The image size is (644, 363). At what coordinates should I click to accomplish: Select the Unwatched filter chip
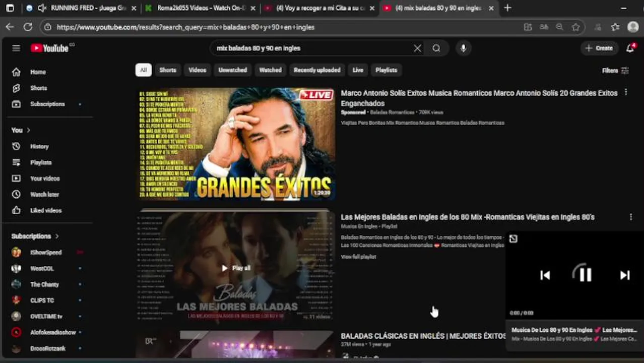(233, 70)
